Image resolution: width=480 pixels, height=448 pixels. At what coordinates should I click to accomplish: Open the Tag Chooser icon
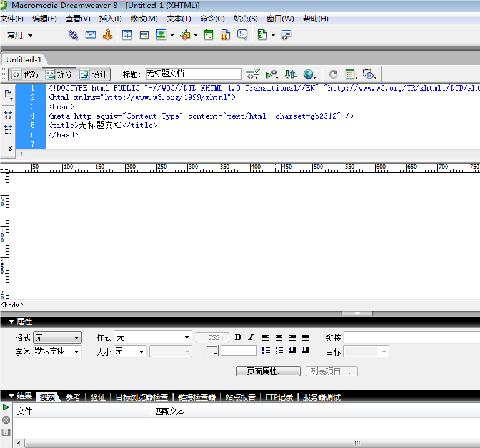[x=286, y=34]
